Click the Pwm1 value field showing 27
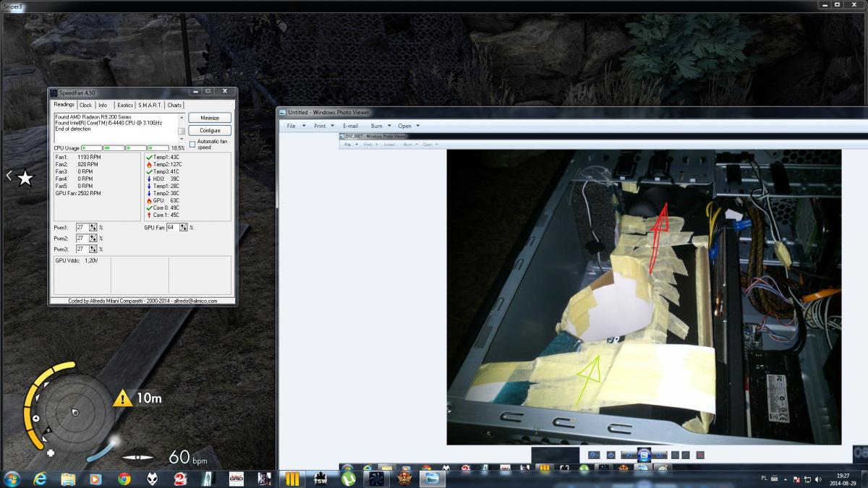This screenshot has height=488, width=868. point(82,227)
